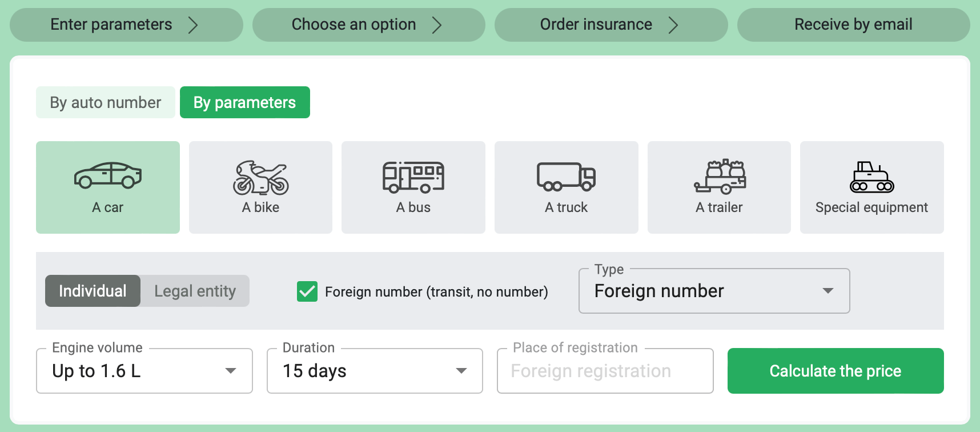This screenshot has height=432, width=980.
Task: Pick the bus vehicle icon
Action: coord(413,177)
